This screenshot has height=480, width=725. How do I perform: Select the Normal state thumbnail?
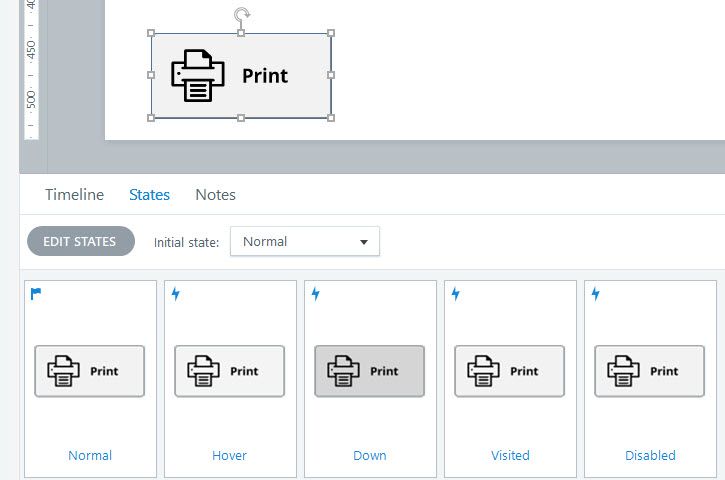pos(90,371)
